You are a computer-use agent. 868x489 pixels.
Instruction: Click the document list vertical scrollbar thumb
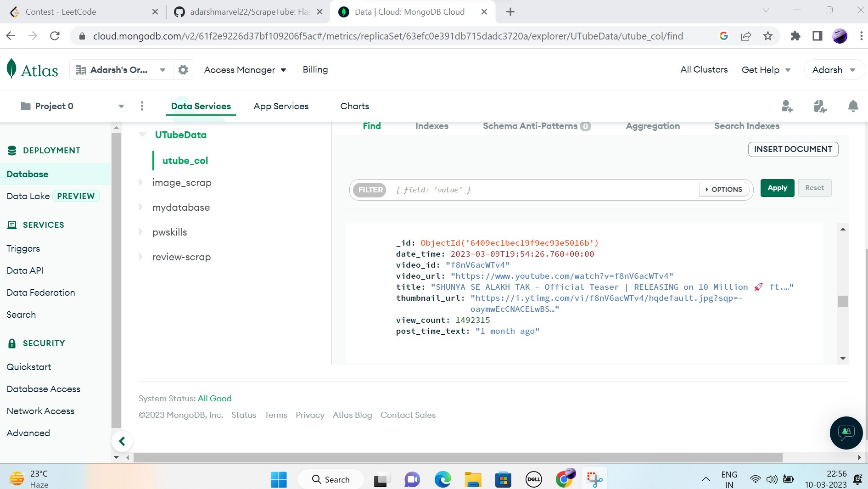[x=843, y=301]
